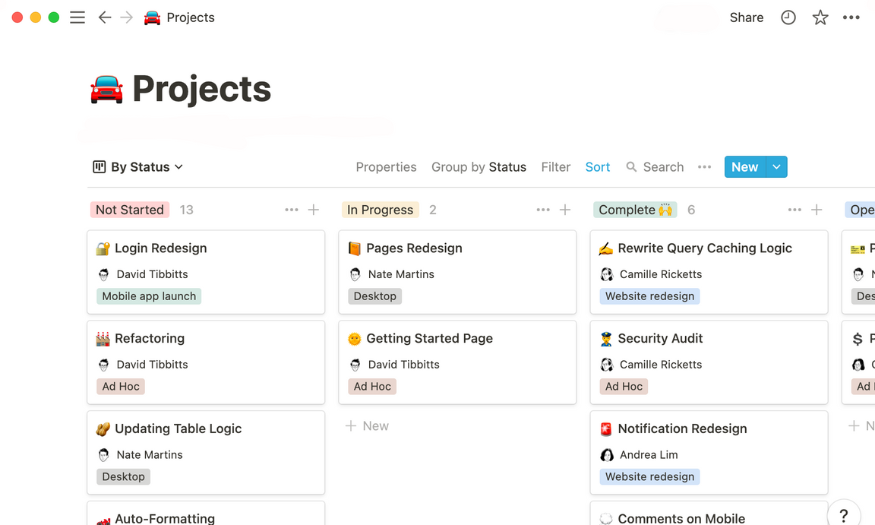This screenshot has width=875, height=525.
Task: Favorite this page with the star
Action: pos(820,17)
